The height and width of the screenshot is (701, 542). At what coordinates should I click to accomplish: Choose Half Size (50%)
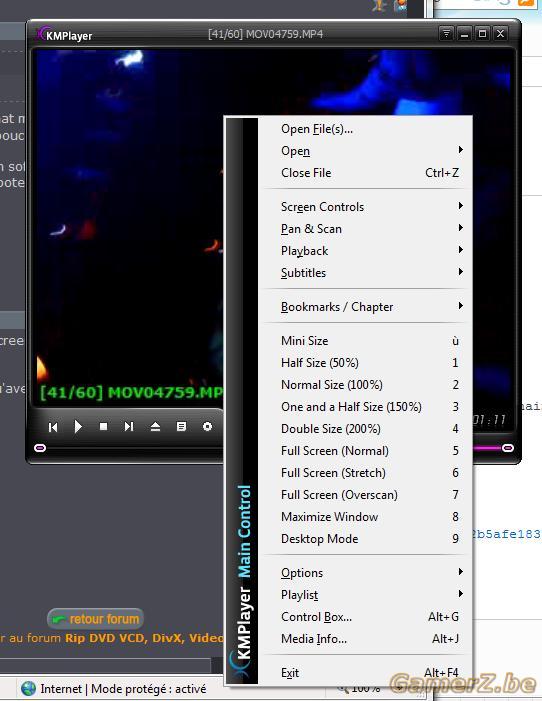(365, 363)
